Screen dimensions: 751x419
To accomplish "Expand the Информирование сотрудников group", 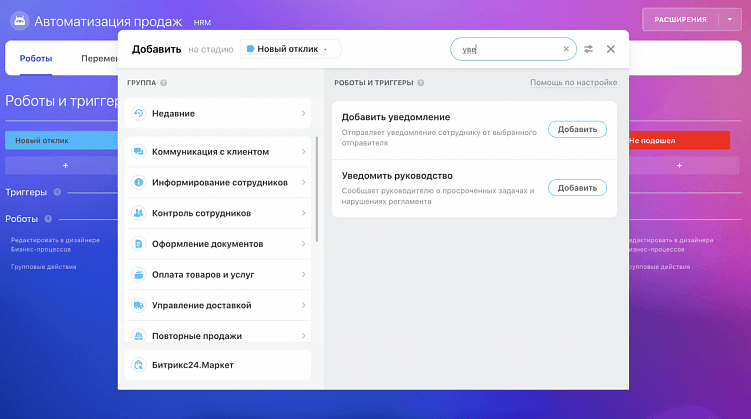I will pyautogui.click(x=218, y=183).
